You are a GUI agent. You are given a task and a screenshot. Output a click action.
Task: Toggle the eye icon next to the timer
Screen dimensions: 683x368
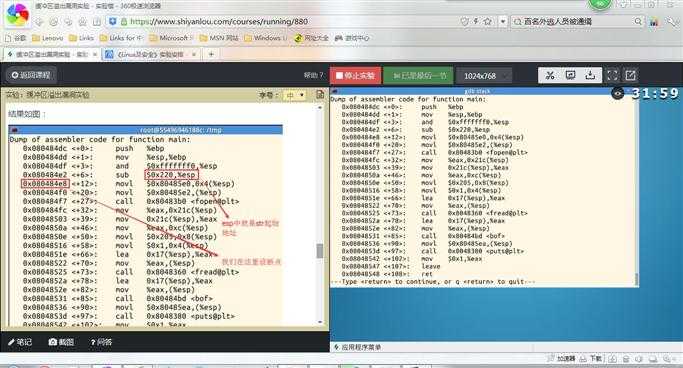click(617, 93)
